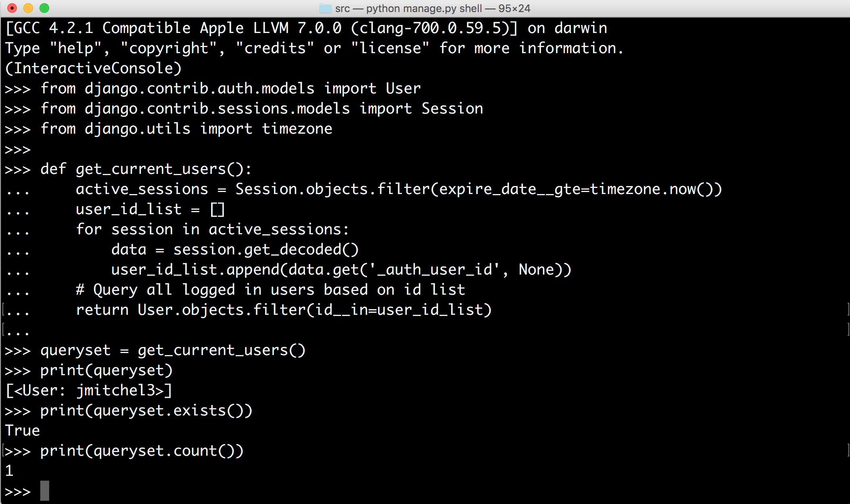The height and width of the screenshot is (504, 850).
Task: Click on the word 'Session' in the import line
Action: 452,109
